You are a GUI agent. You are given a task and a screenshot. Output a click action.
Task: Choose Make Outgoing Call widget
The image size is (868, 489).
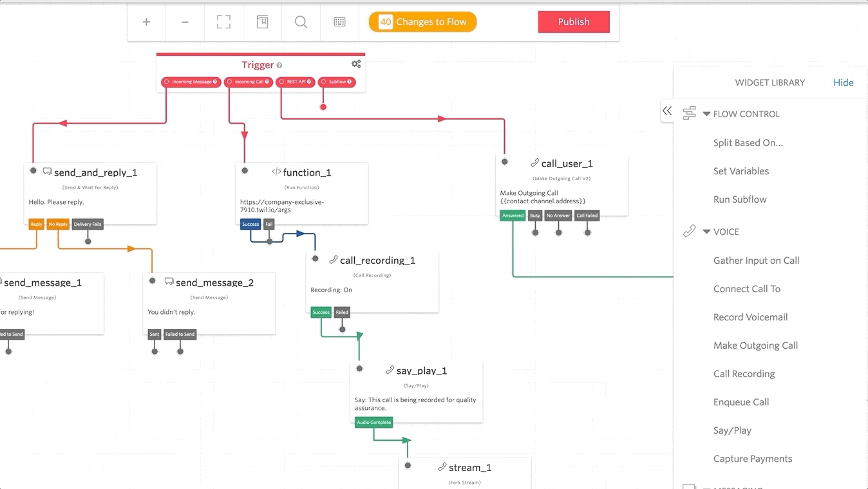(x=756, y=346)
